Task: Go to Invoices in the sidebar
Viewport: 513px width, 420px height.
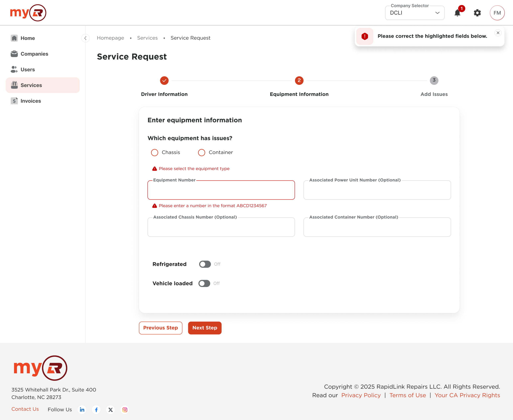Action: coord(31,101)
